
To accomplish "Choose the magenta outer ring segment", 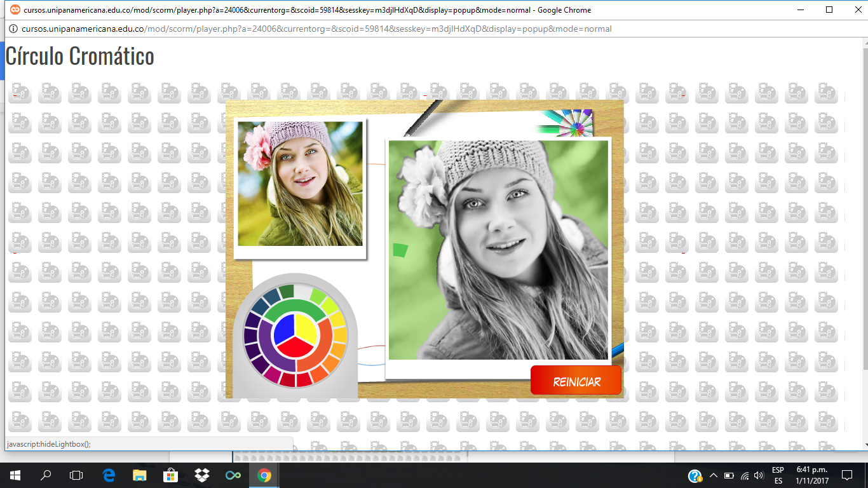I will click(x=273, y=375).
